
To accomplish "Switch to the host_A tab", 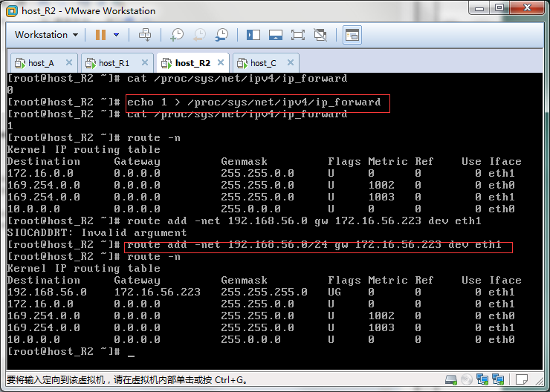I will pyautogui.click(x=41, y=63).
